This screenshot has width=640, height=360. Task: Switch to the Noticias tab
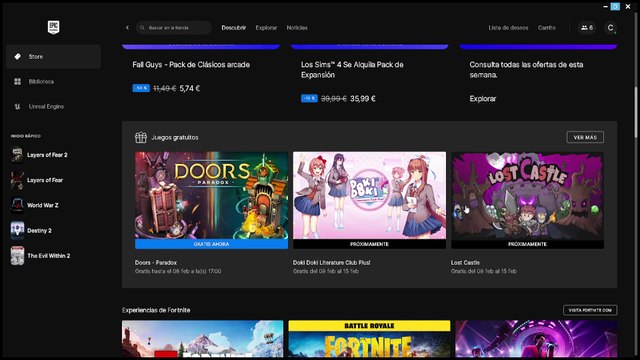click(297, 28)
